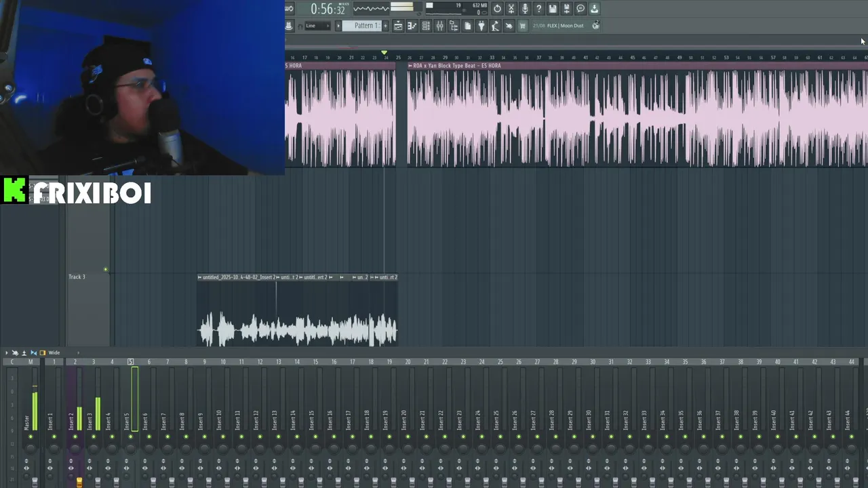Open menu of ROA x Yan Block clip
The height and width of the screenshot is (488, 868).
[x=410, y=66]
